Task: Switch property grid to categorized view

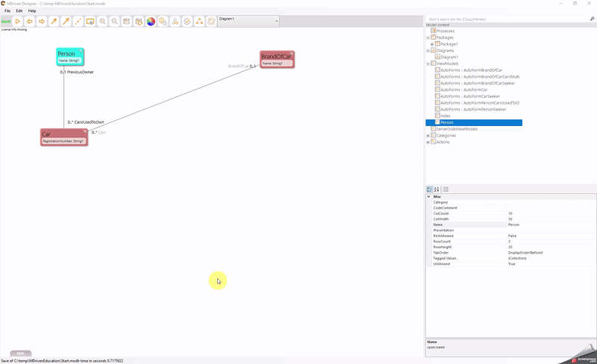Action: (x=430, y=189)
